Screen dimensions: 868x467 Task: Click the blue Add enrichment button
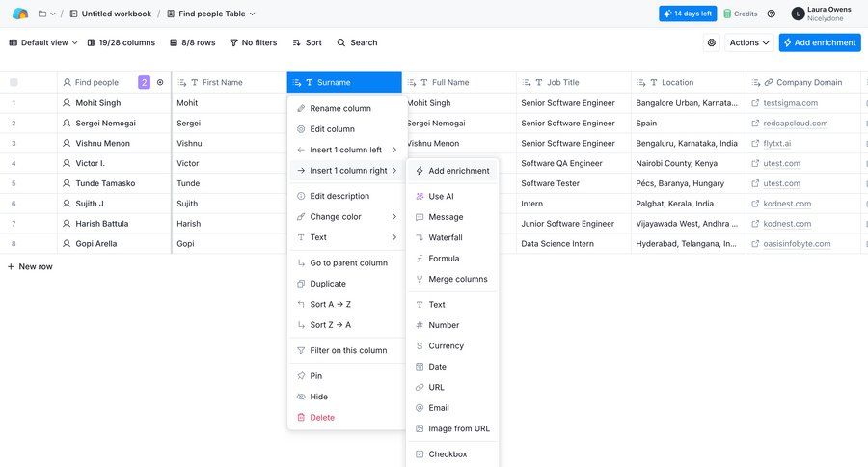pyautogui.click(x=820, y=42)
